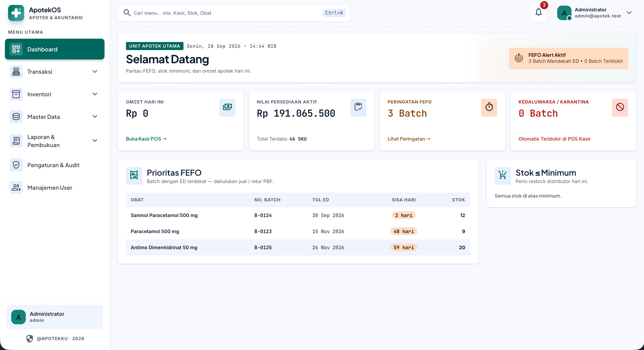The image size is (644, 350).
Task: Click batch number B-0125
Action: 263,247
